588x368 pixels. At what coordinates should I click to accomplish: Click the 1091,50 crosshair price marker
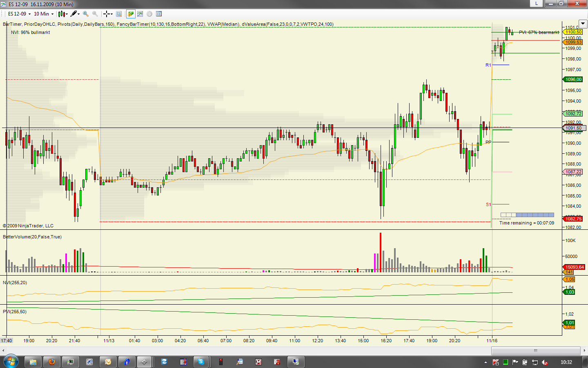tap(573, 128)
